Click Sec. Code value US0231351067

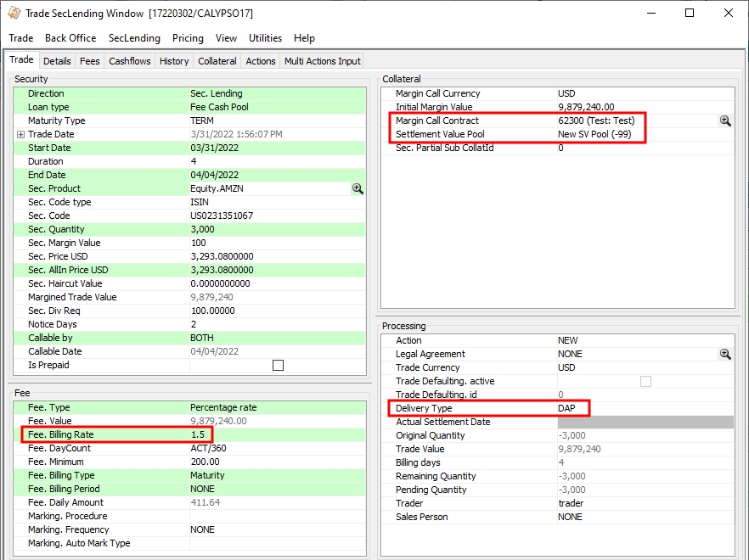pos(222,216)
